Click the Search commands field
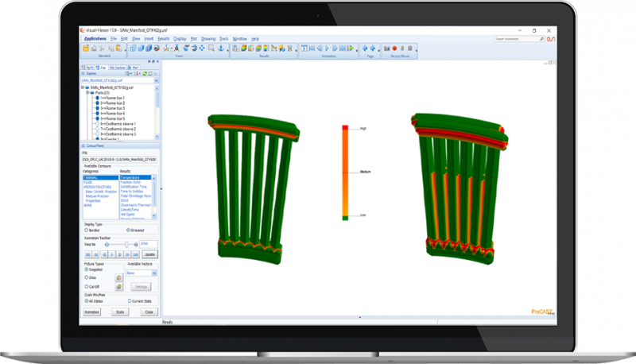Screen dimensions: 636x364 [x=517, y=38]
